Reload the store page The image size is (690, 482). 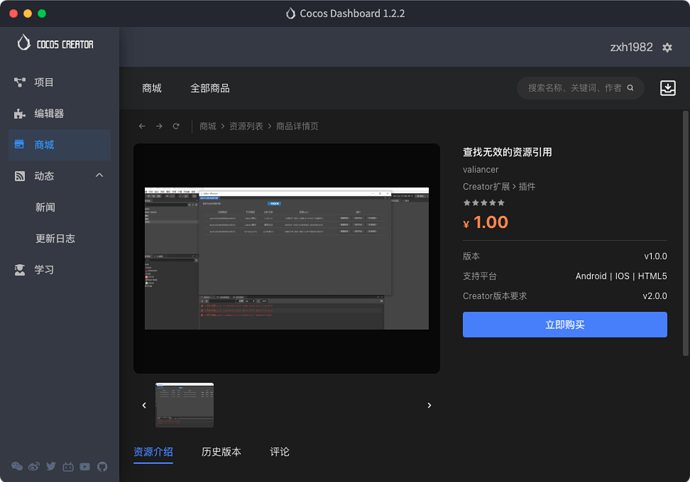click(176, 126)
